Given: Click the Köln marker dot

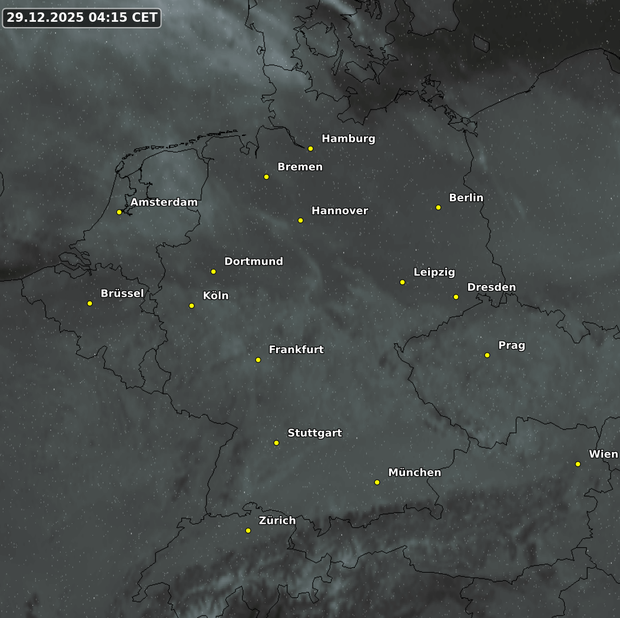Looking at the screenshot, I should [x=192, y=306].
